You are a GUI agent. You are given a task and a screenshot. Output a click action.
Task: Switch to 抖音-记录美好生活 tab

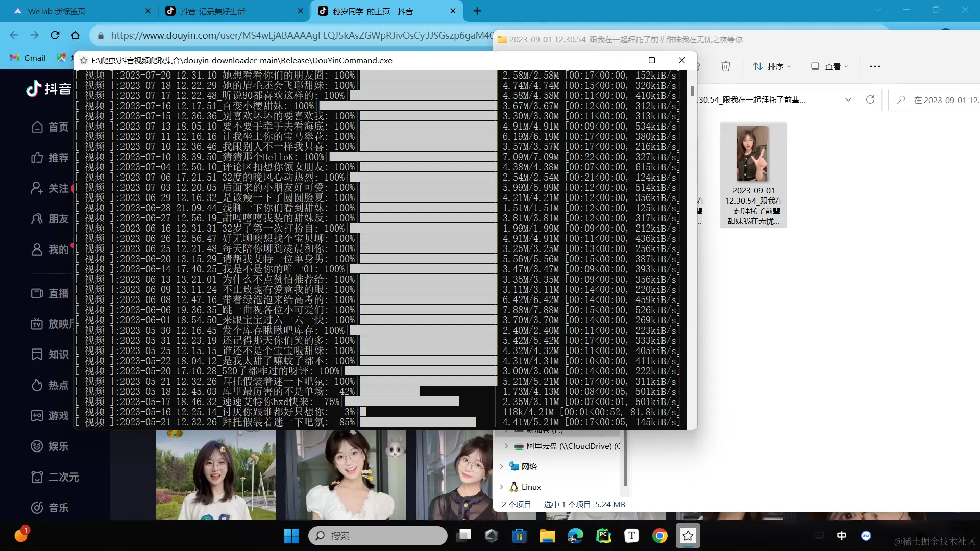tap(212, 11)
